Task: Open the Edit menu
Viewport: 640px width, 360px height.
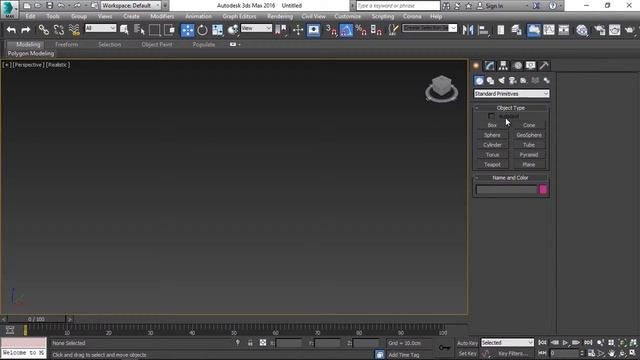Action: (30, 16)
